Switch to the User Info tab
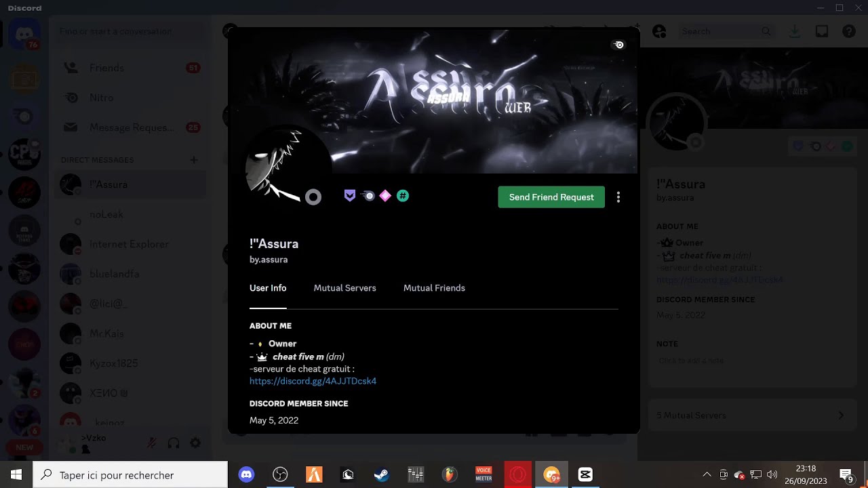Viewport: 868px width, 488px height. pyautogui.click(x=268, y=288)
